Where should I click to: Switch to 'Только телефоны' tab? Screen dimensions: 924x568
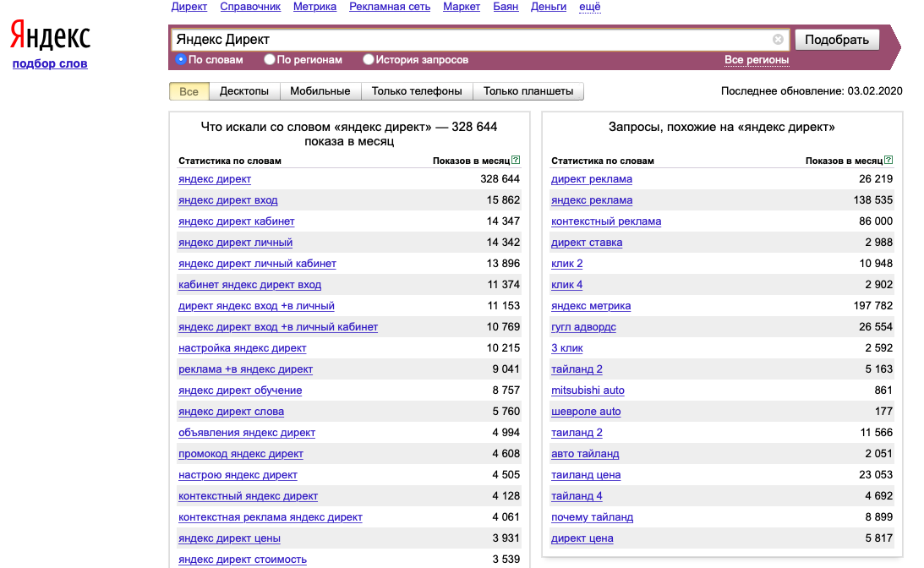(x=417, y=91)
